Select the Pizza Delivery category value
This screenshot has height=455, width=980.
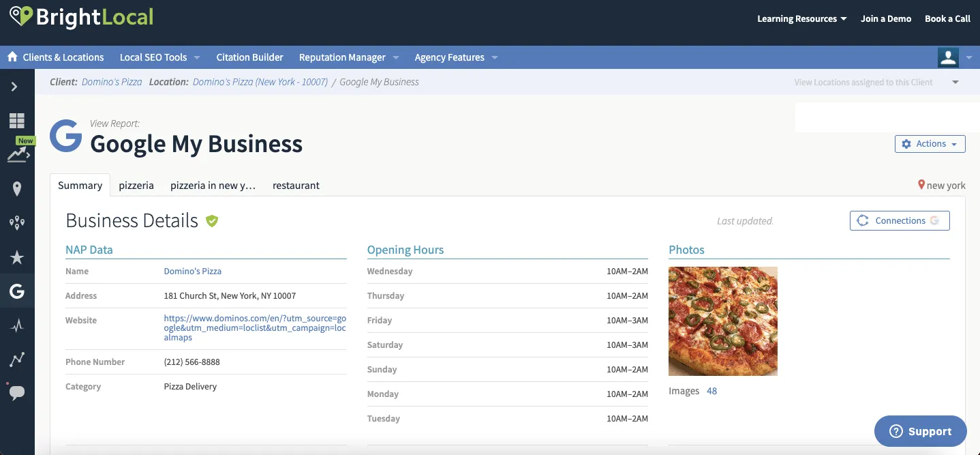[x=190, y=387]
